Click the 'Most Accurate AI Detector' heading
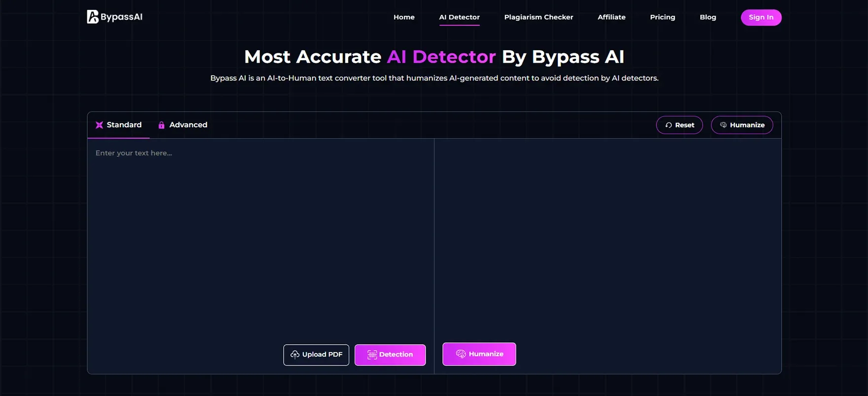Screen dimensions: 868x396 (x=434, y=57)
